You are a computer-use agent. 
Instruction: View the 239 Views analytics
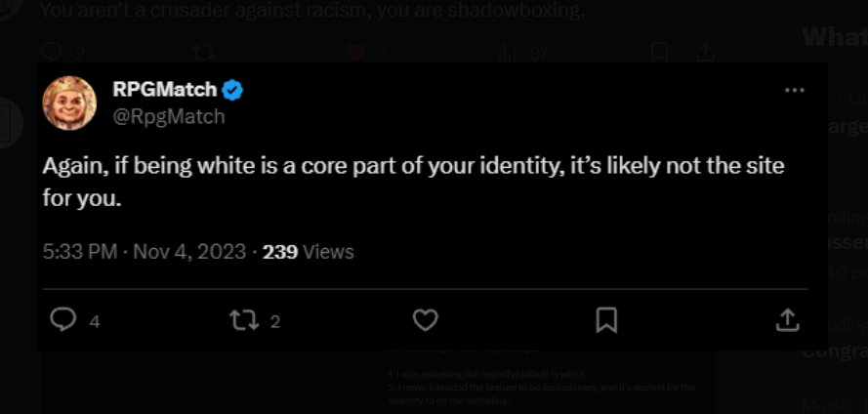[x=309, y=252]
